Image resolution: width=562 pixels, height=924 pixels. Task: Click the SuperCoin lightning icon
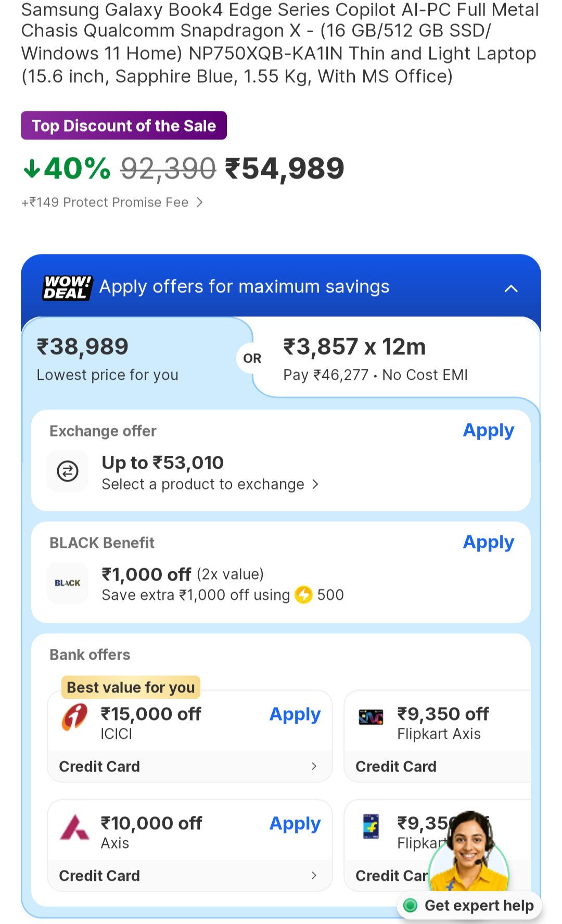[x=303, y=595]
